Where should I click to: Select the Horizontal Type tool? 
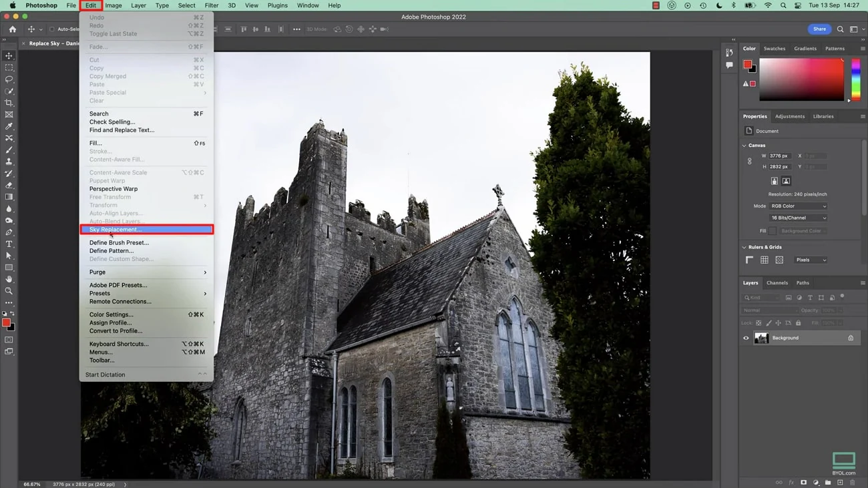tap(9, 244)
